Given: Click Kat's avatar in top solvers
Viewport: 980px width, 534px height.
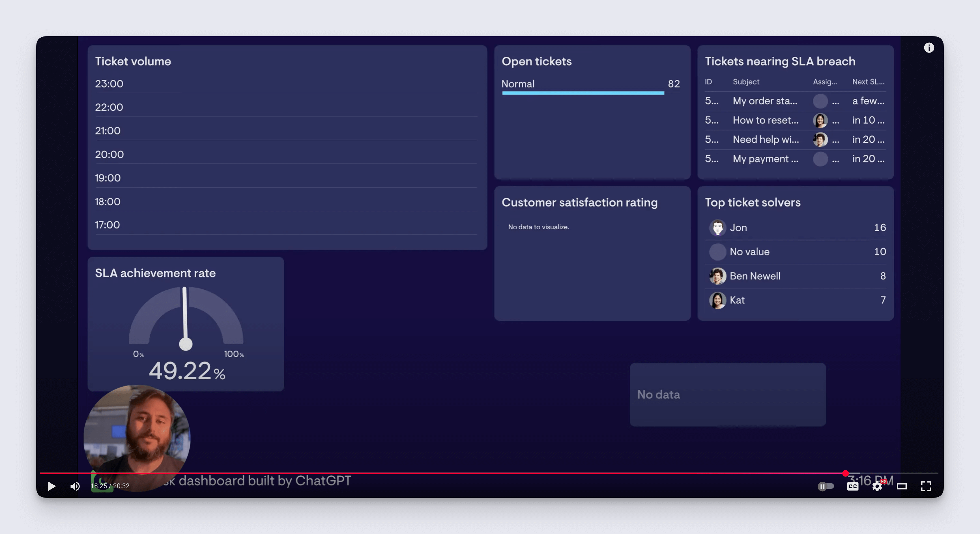Looking at the screenshot, I should coord(717,300).
